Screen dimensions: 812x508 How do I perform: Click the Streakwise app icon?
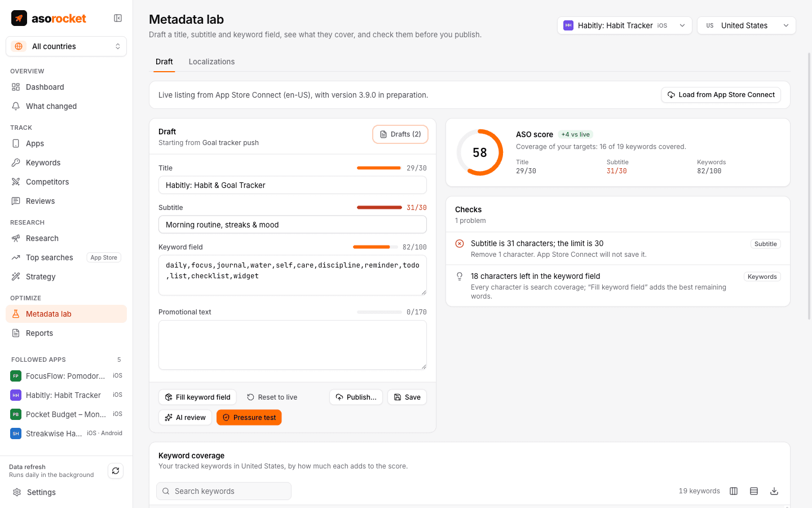pos(16,433)
